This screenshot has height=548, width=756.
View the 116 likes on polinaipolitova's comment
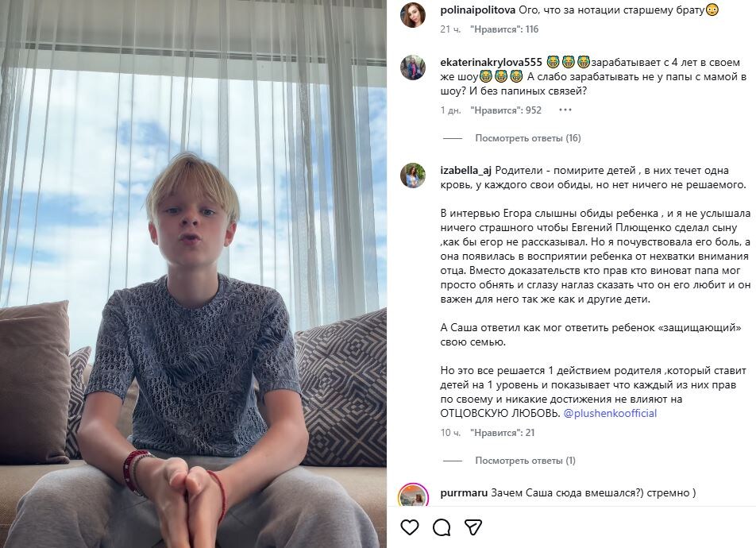(x=503, y=29)
